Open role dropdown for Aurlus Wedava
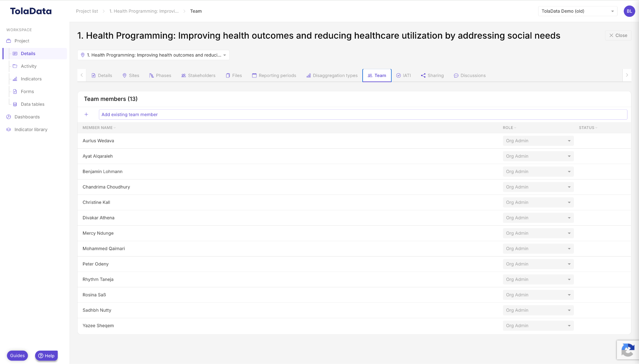The height and width of the screenshot is (364, 639). tap(538, 141)
